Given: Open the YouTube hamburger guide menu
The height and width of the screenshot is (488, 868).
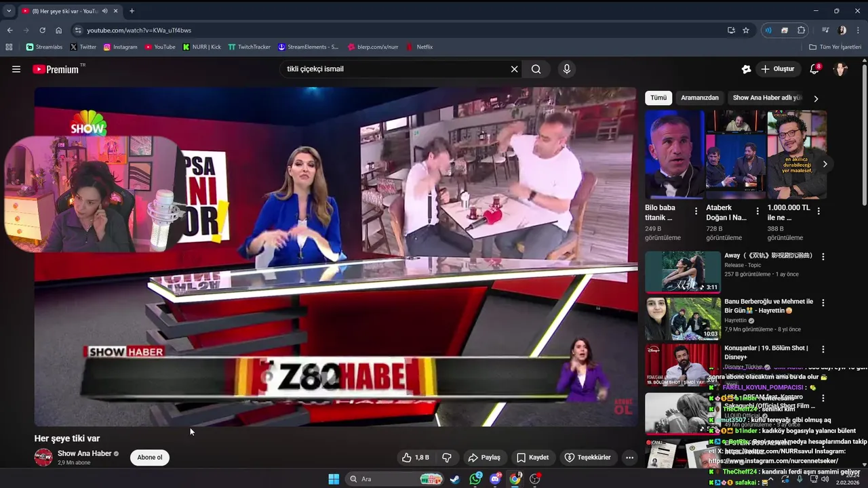Looking at the screenshot, I should 16,69.
